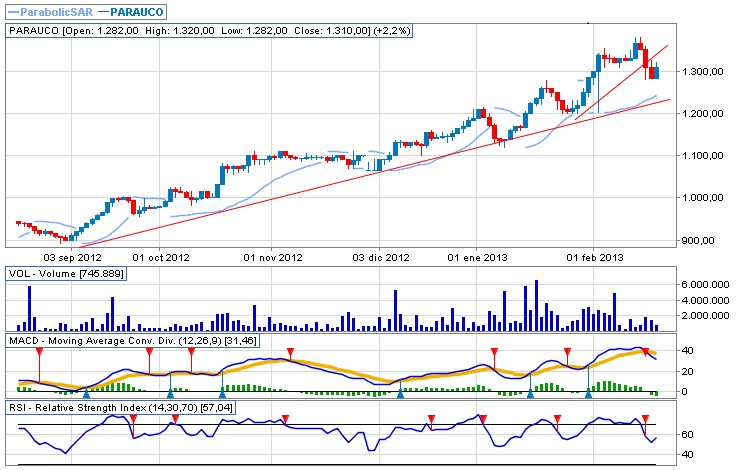Click the leftmost red MACD sell marker

coord(39,353)
